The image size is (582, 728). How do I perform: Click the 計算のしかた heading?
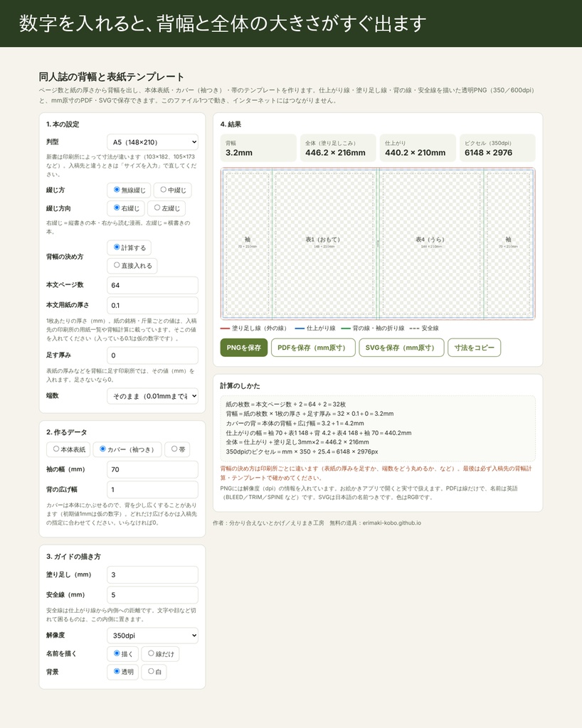[240, 386]
